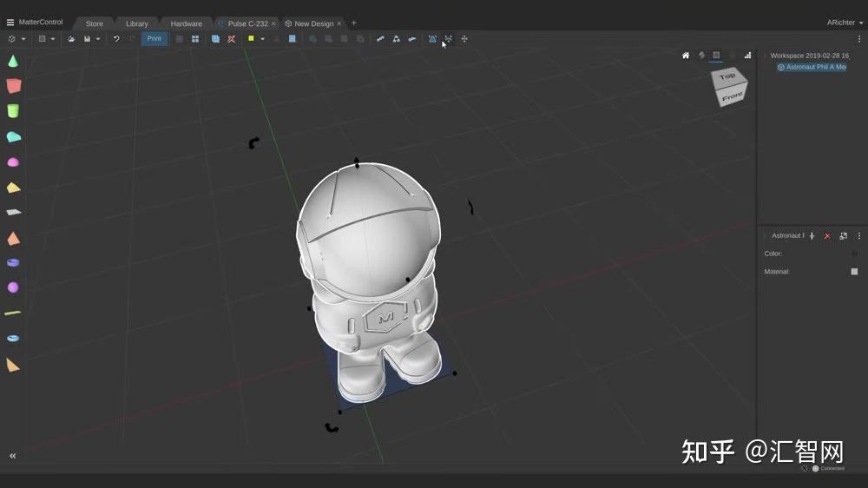Click the yellow-green color square in toolbar
868x488 pixels.
click(x=251, y=38)
